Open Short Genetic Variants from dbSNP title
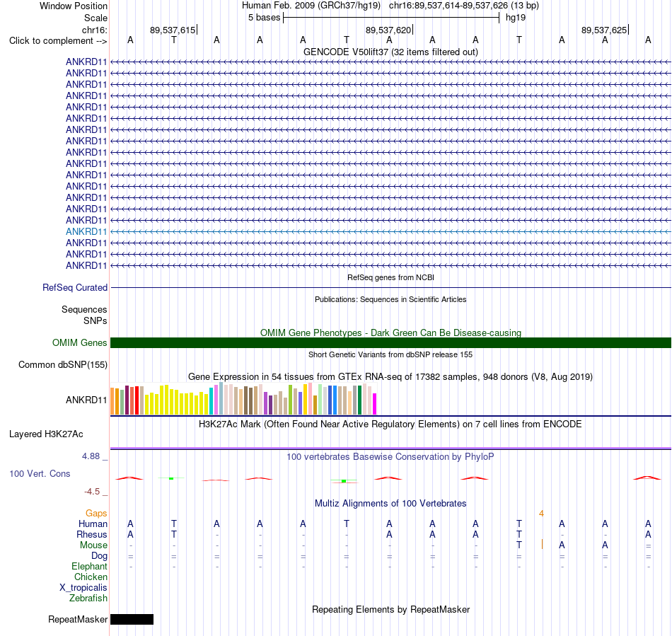 (390, 355)
